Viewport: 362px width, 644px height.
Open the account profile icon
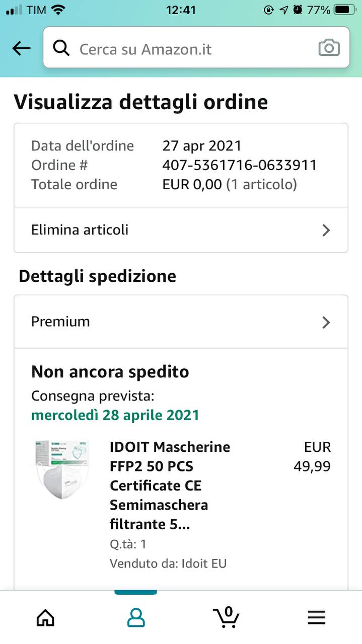click(x=136, y=617)
